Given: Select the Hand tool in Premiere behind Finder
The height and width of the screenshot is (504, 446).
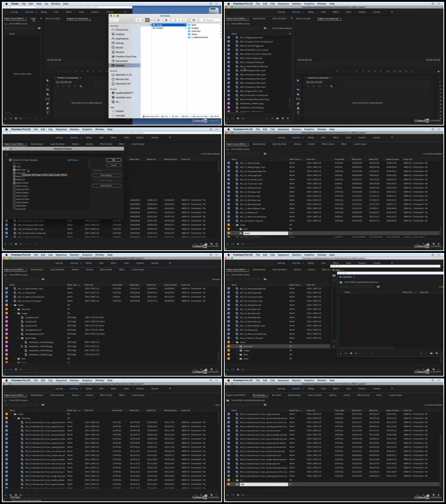Looking at the screenshot, I should 48,108.
